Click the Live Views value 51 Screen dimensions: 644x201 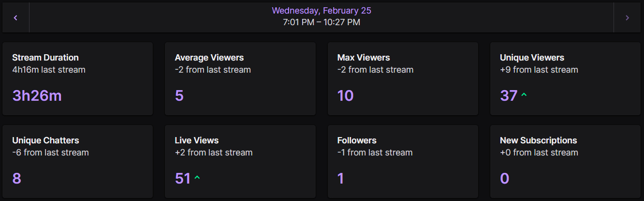tap(183, 179)
